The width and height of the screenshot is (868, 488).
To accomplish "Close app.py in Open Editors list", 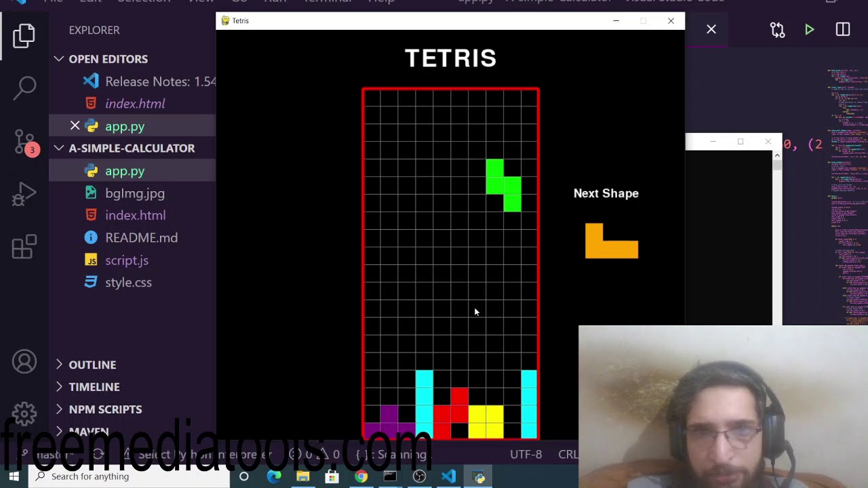I will pyautogui.click(x=75, y=126).
